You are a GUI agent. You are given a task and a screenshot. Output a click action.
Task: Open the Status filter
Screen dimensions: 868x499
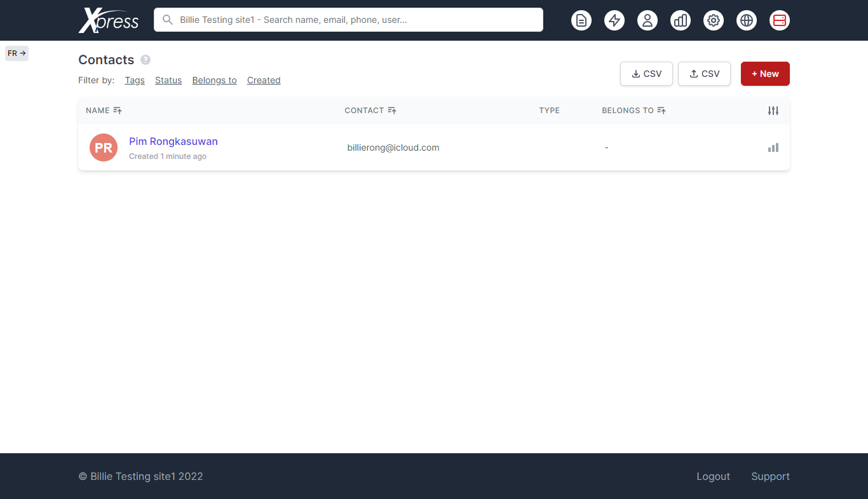168,80
